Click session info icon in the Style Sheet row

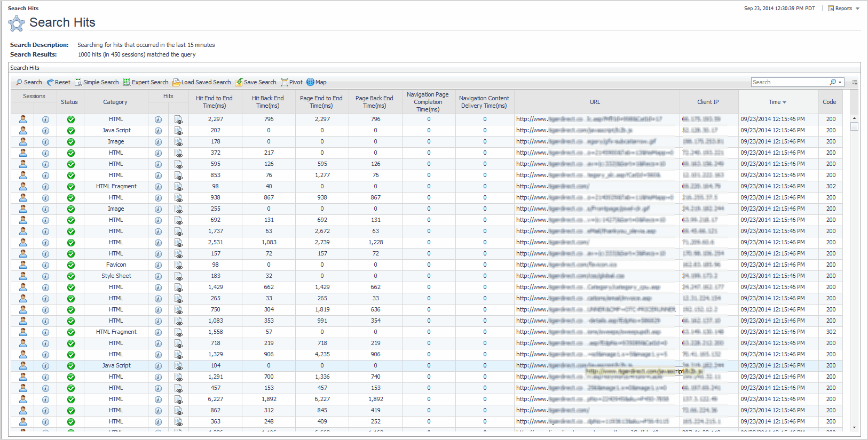click(x=45, y=276)
